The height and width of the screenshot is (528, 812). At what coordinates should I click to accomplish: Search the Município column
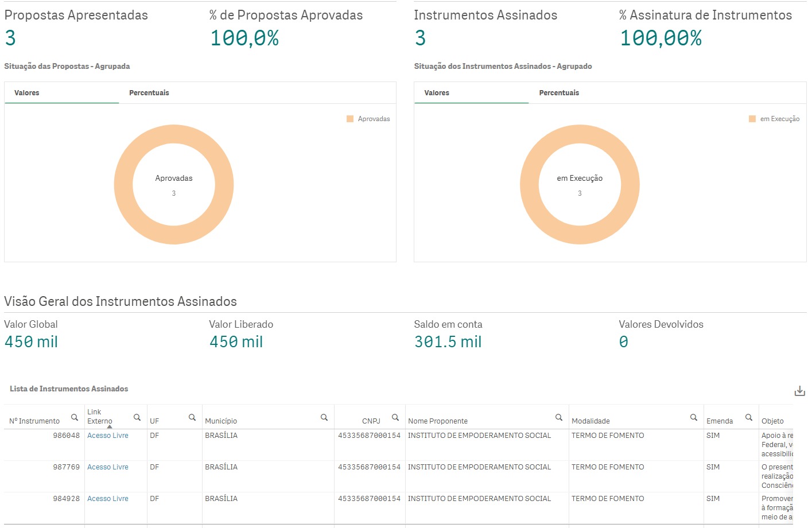click(x=324, y=417)
